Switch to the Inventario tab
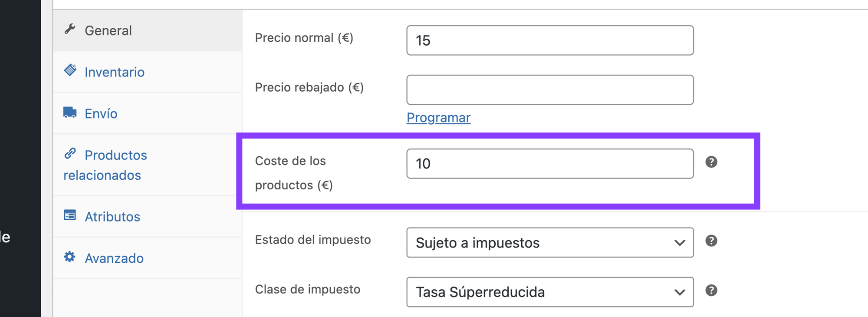The height and width of the screenshot is (317, 868). tap(115, 72)
